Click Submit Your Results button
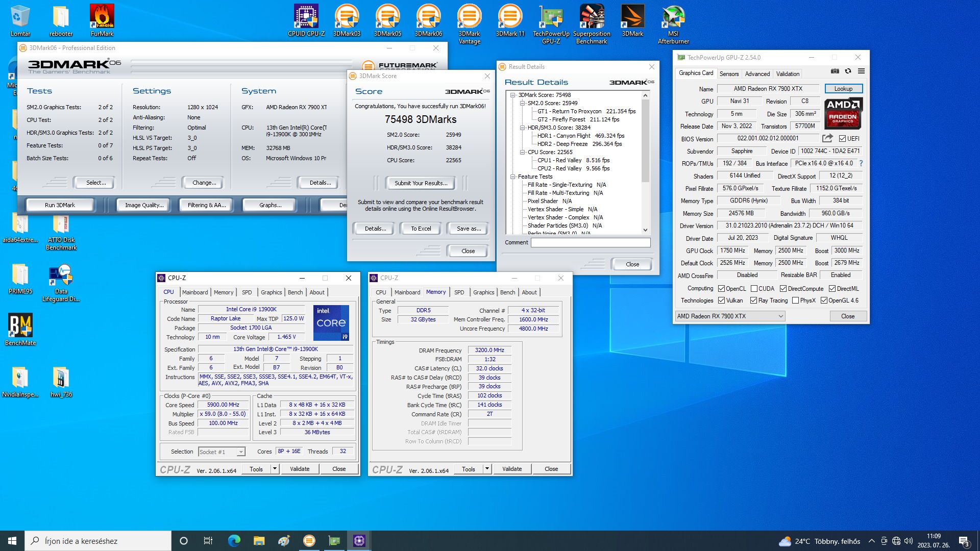This screenshot has width=980, height=551. (421, 183)
